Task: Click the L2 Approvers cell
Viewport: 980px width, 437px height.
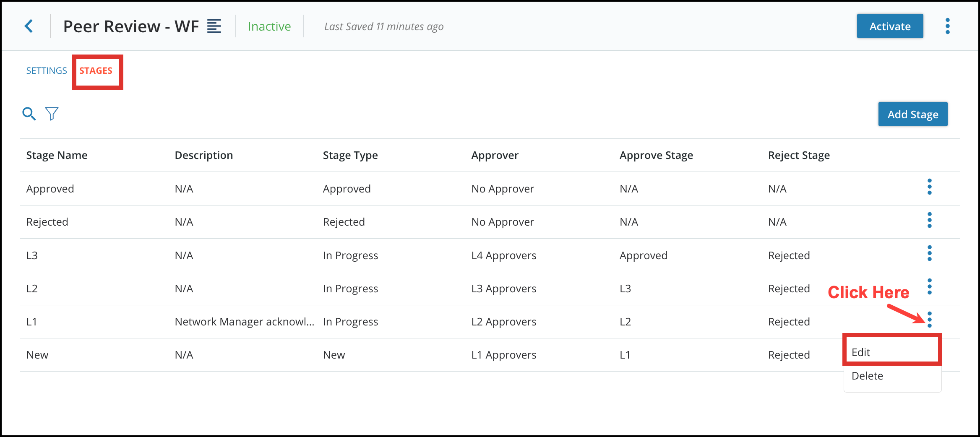Action: [x=503, y=322]
